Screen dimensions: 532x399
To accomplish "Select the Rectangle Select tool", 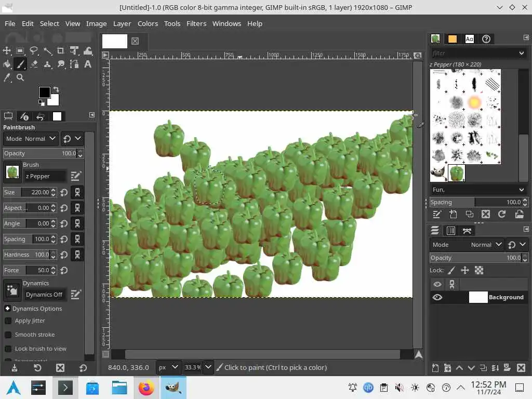I will [20, 51].
